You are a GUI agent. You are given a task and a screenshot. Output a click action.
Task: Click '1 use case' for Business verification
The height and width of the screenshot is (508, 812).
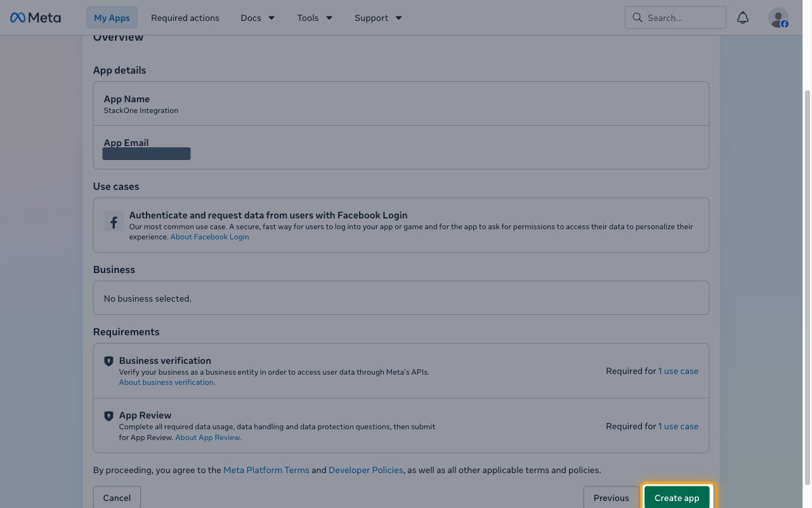tap(678, 371)
